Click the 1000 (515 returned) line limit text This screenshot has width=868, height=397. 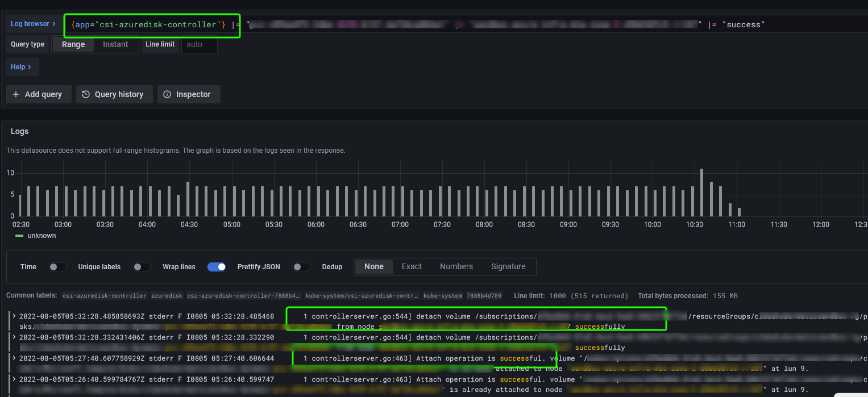(588, 296)
